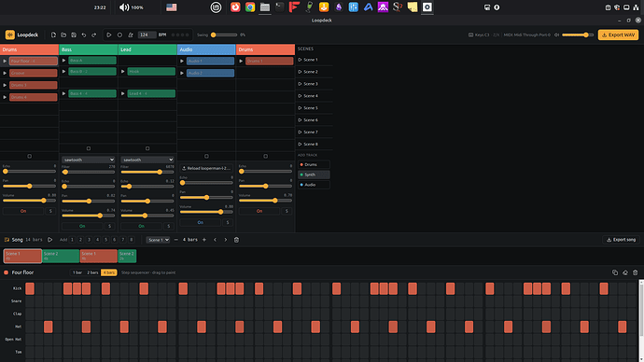Launch the Lead 4 clip play arrow
This screenshot has height=362, width=644.
point(123,93)
